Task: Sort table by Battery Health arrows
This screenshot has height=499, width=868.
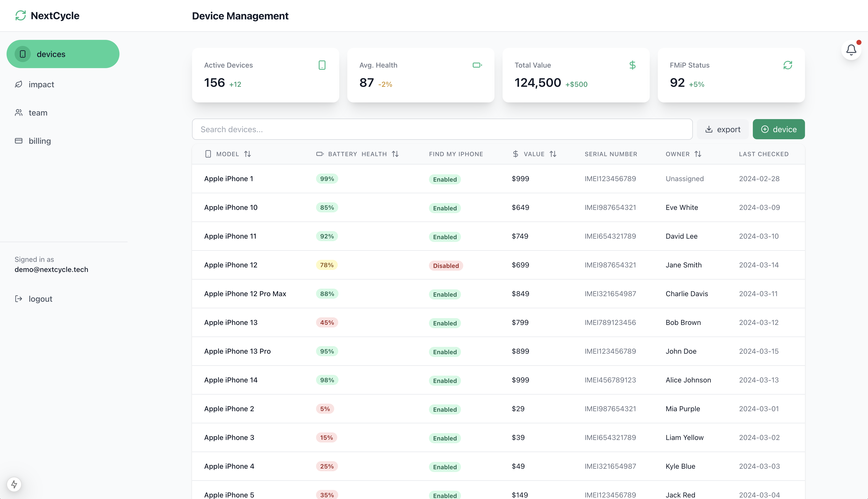Action: point(395,154)
